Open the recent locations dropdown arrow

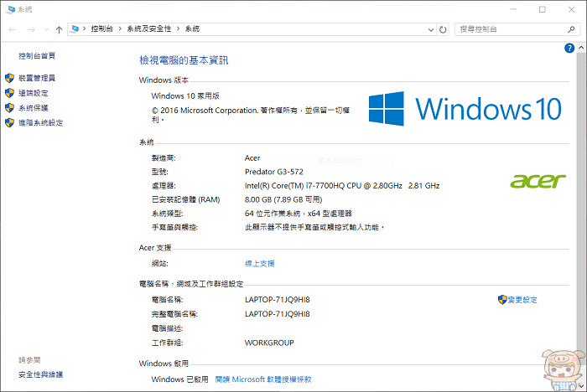coord(46,29)
